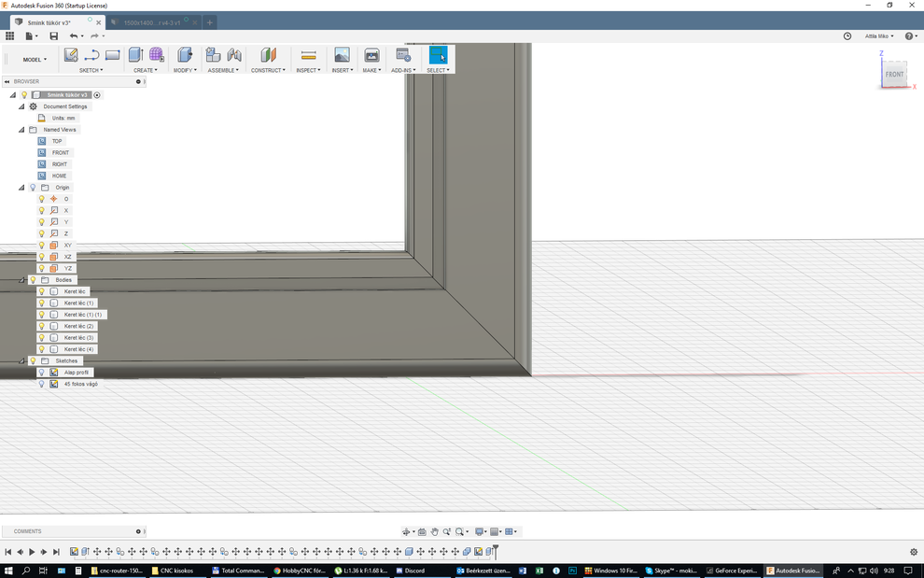Screen dimensions: 924x578
Task: Jump to the timeline beginning
Action: [x=8, y=552]
